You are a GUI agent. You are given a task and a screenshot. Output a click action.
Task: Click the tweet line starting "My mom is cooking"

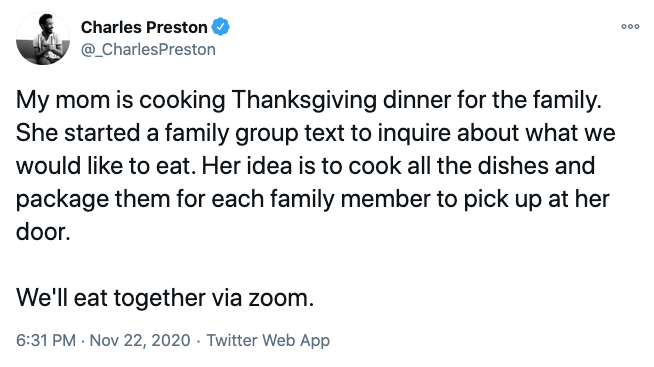click(x=309, y=101)
